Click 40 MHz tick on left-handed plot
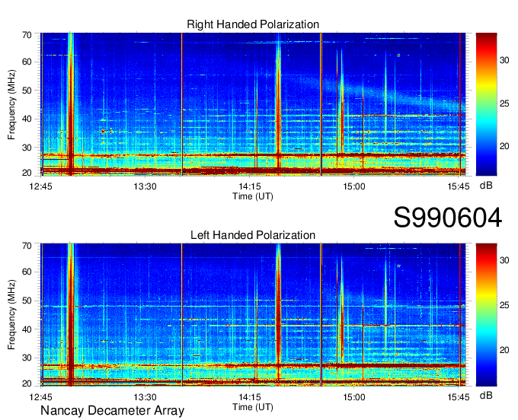The width and height of the screenshot is (518, 420). [27, 329]
